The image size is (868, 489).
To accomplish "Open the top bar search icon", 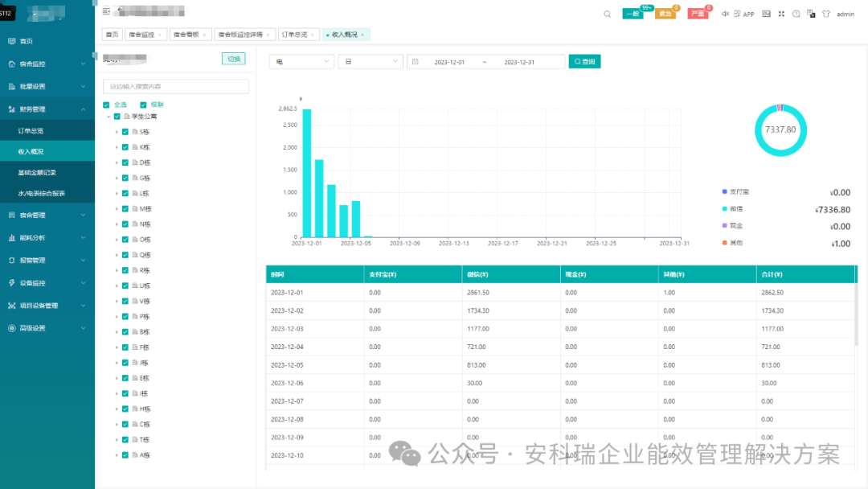I will [608, 14].
